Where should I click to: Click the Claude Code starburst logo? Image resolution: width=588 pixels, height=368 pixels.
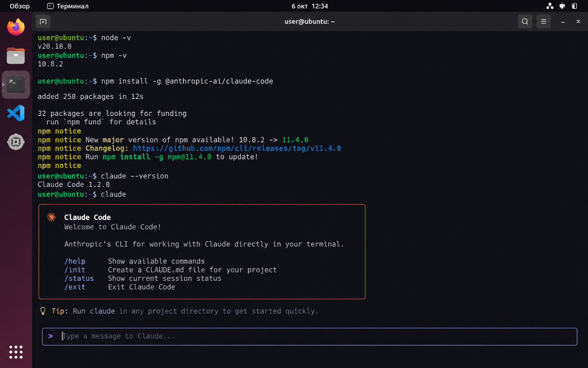point(51,217)
